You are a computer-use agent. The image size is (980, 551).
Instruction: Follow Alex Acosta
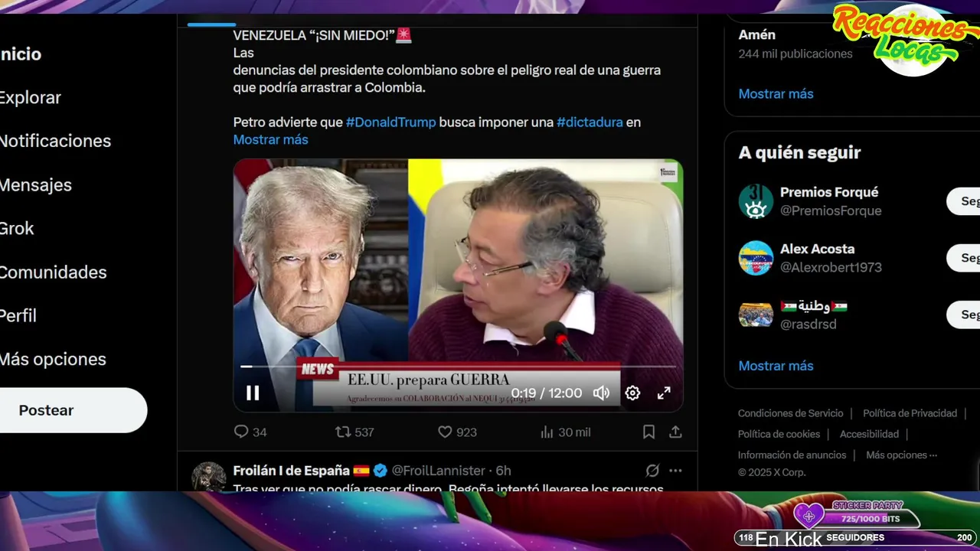click(x=964, y=258)
